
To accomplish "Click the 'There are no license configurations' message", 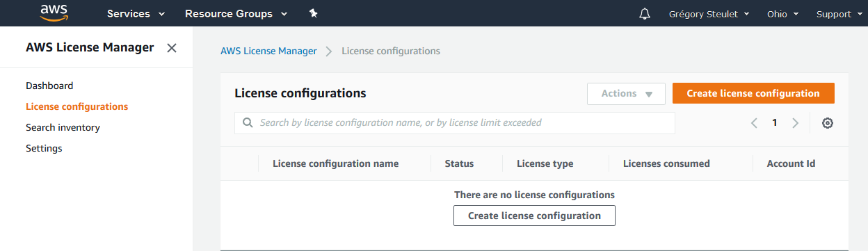I will tap(534, 195).
